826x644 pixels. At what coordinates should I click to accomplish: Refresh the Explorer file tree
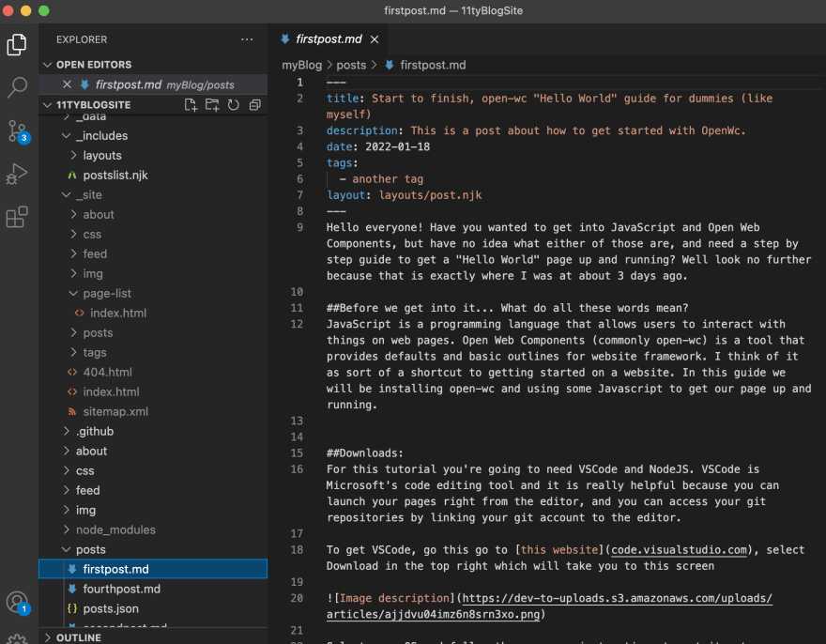click(x=234, y=105)
